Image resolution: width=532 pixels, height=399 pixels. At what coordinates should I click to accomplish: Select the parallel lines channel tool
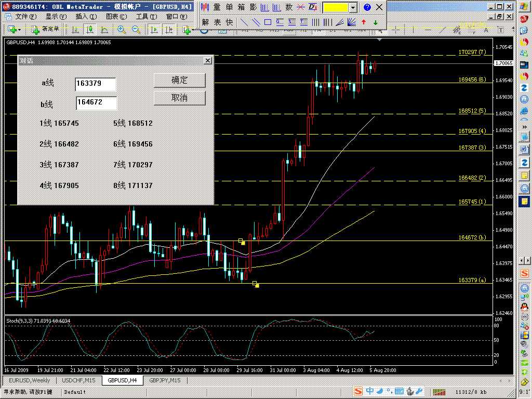[x=256, y=22]
